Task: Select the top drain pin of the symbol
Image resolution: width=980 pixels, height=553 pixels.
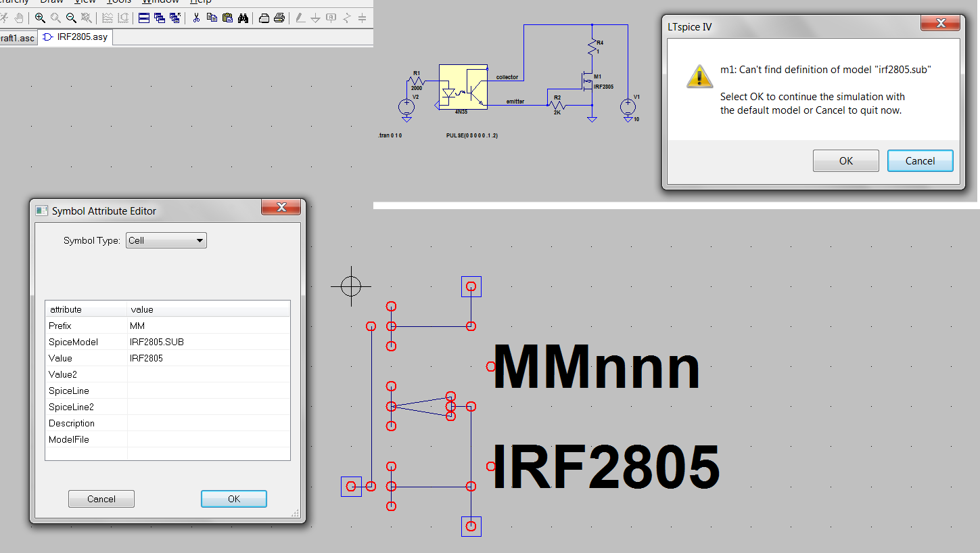Action: click(x=471, y=287)
